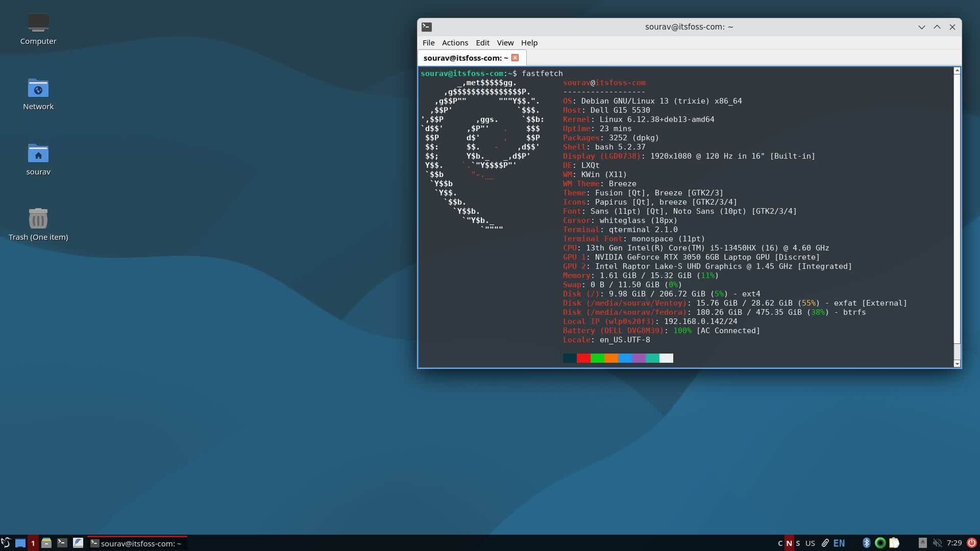Toggle Num Lock indicator N
This screenshot has width=980, height=551.
[x=789, y=543]
